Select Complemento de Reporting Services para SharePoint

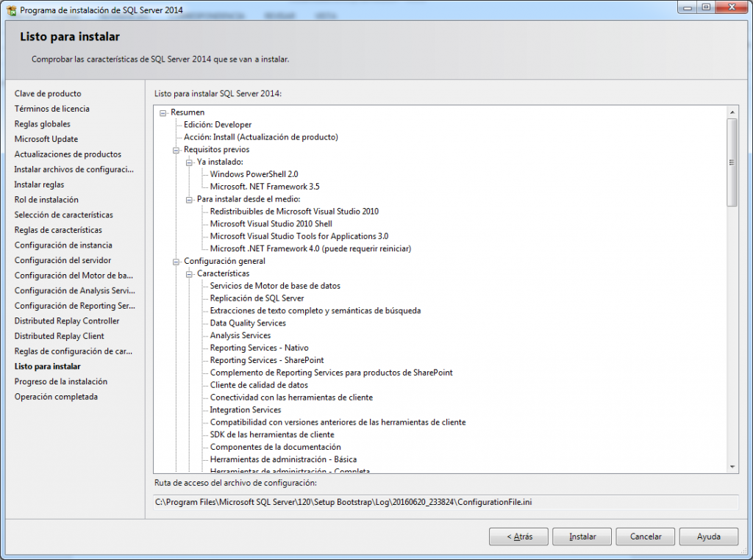pyautogui.click(x=332, y=373)
